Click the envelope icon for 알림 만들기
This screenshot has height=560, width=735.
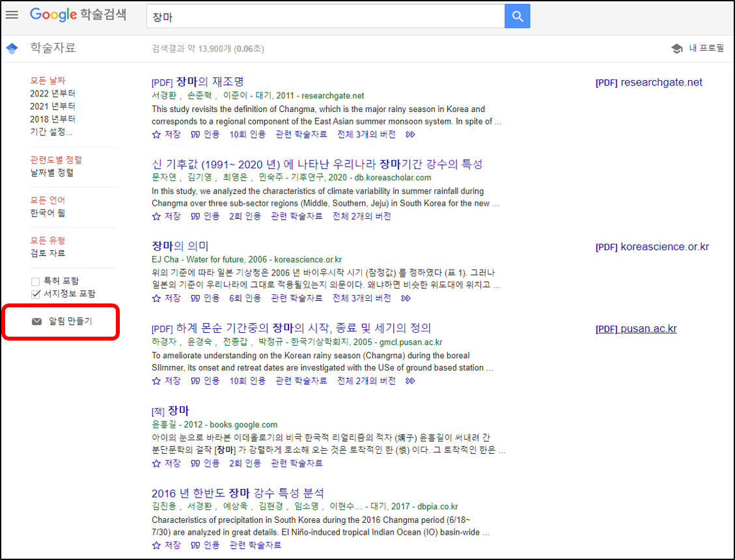36,321
